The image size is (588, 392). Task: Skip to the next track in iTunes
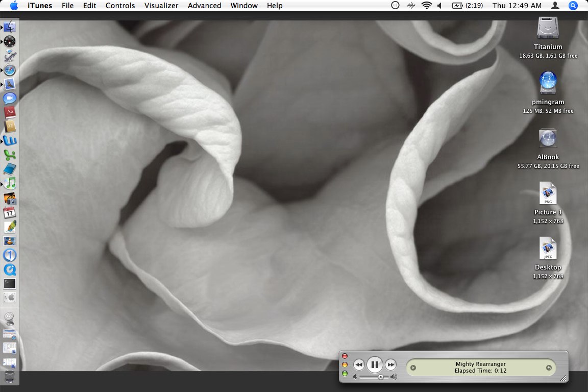[x=390, y=364]
